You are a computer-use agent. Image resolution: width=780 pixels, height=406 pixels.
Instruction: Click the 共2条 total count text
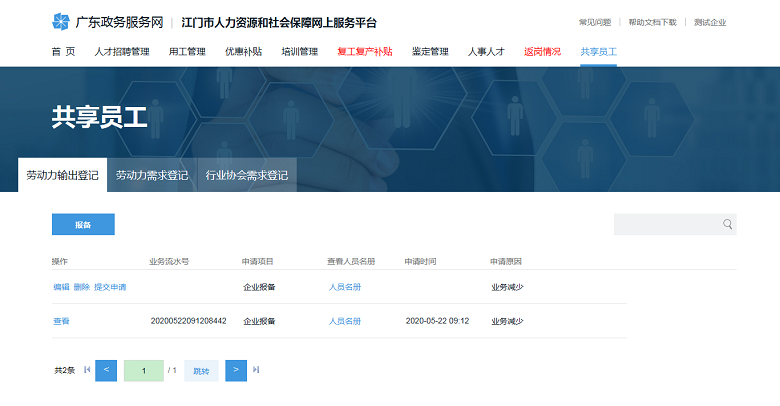pyautogui.click(x=64, y=370)
